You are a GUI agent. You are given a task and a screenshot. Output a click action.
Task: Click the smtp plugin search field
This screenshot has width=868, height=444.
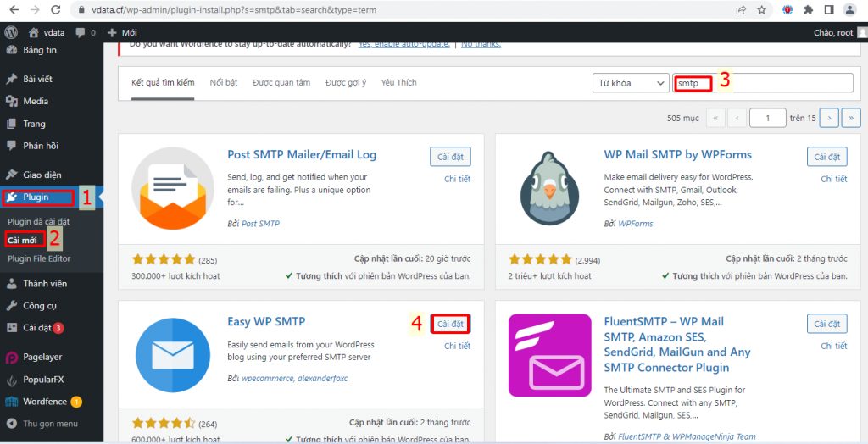coord(764,83)
